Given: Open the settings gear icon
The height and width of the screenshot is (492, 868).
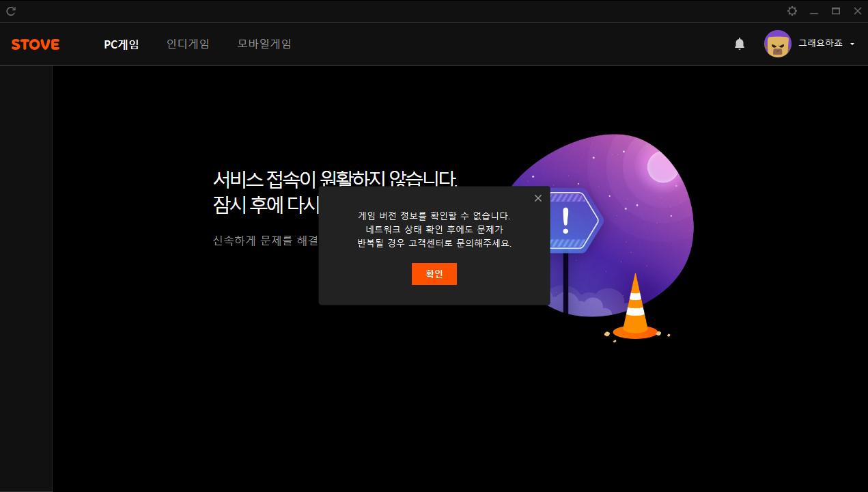Looking at the screenshot, I should [x=792, y=11].
